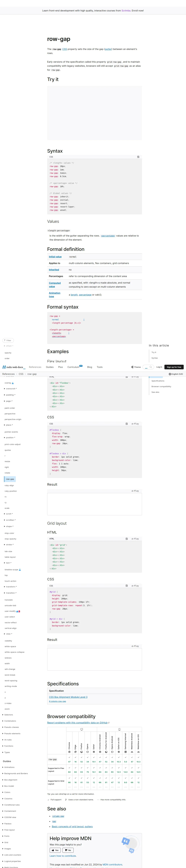This screenshot has width=186, height=868.
Task: Click Play on the #grid CSS block
Action: pos(135,586)
